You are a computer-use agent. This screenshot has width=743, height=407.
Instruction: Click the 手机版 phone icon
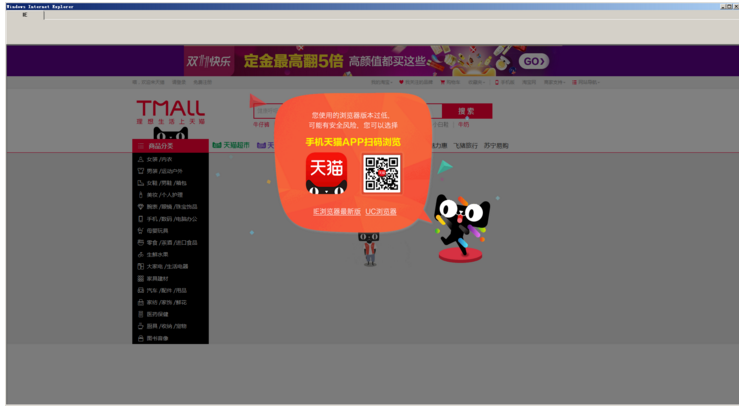click(x=497, y=82)
